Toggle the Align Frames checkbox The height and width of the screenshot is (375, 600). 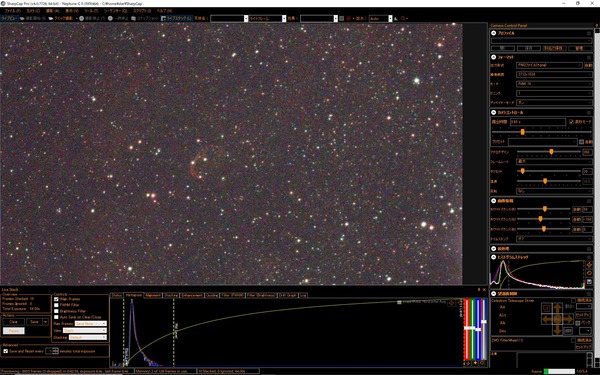[56, 299]
